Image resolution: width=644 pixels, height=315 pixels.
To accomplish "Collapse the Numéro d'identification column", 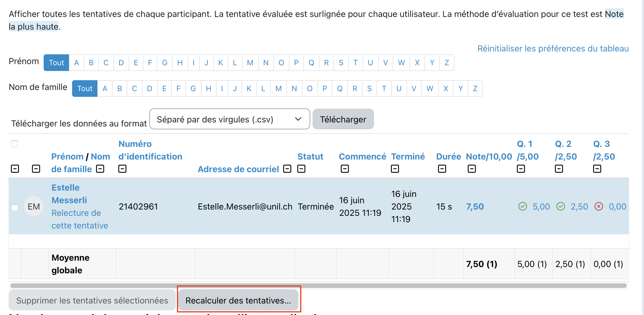I will click(x=122, y=169).
